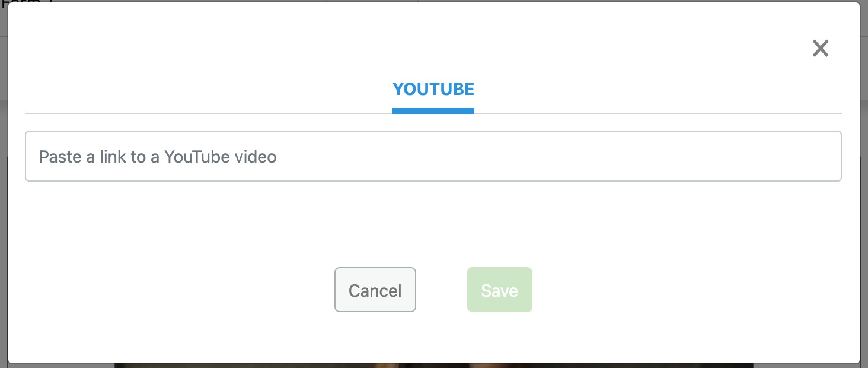The height and width of the screenshot is (368, 868).
Task: Close the YouTube dialog with the X
Action: 820,48
